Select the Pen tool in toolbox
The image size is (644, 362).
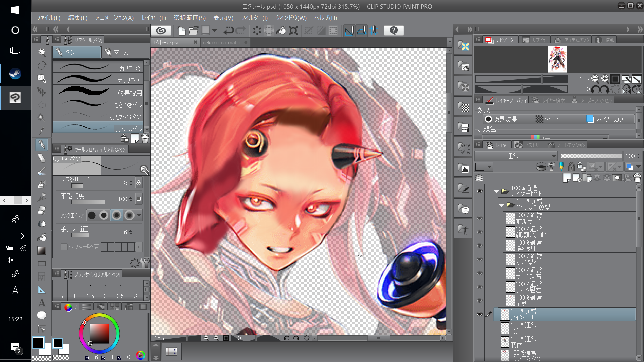[x=42, y=144]
